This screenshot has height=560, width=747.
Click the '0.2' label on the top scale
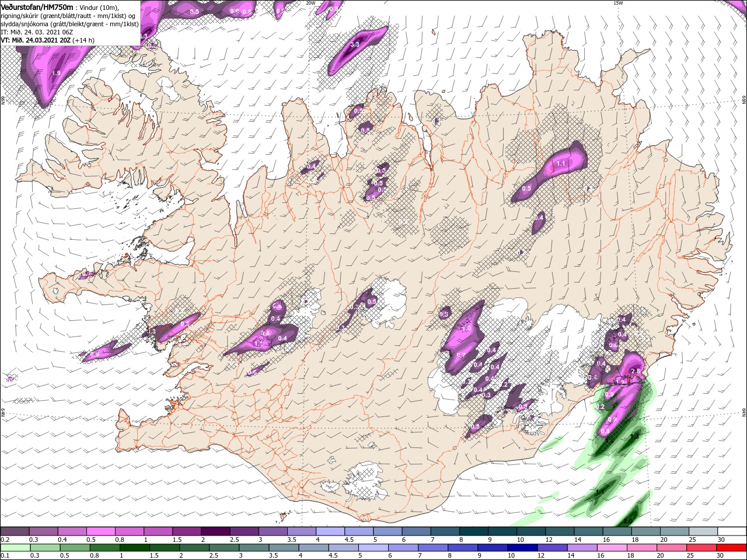(5, 540)
